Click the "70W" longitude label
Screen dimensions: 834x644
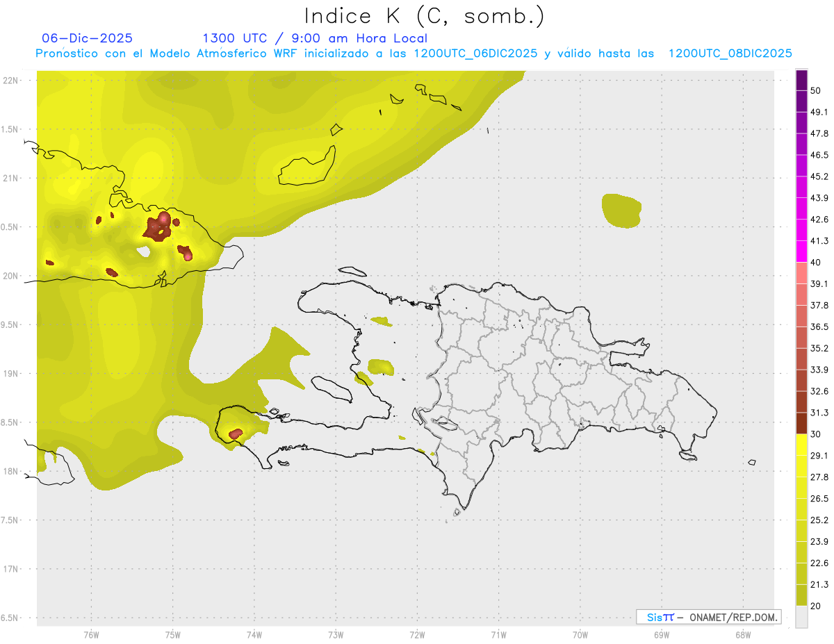[580, 635]
